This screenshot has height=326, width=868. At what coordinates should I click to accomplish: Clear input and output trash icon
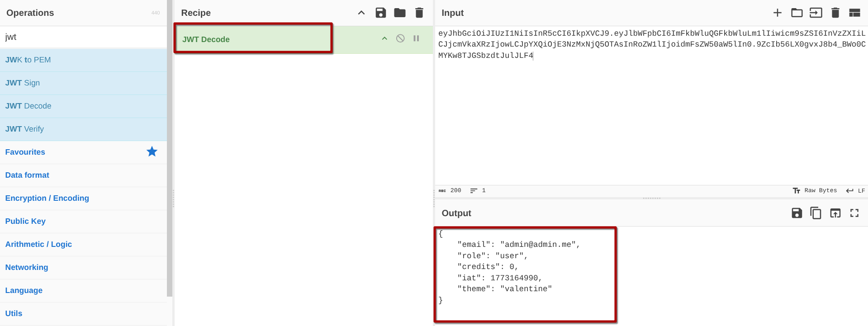click(835, 13)
